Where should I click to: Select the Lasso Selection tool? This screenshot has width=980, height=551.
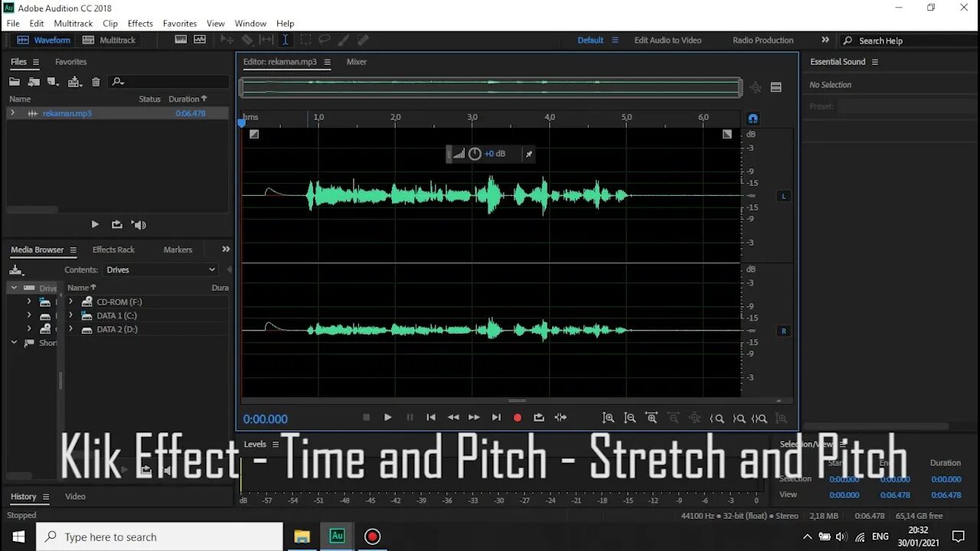(324, 40)
